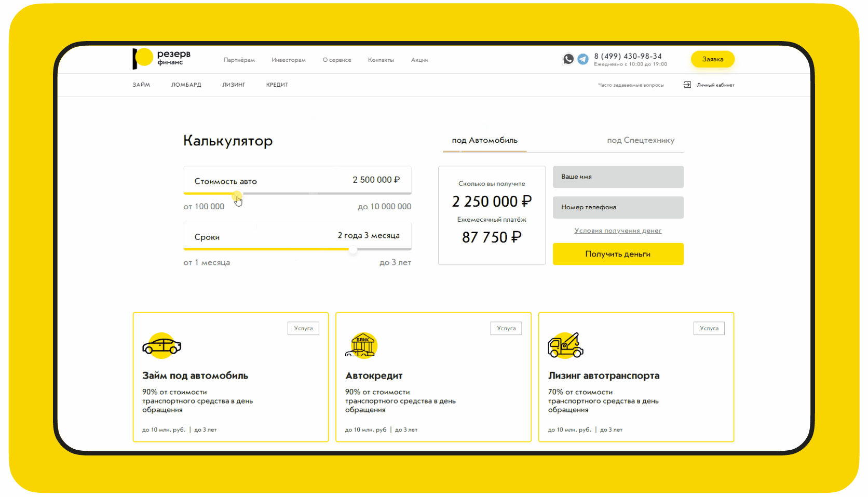Click the yellow car loan icon

161,346
